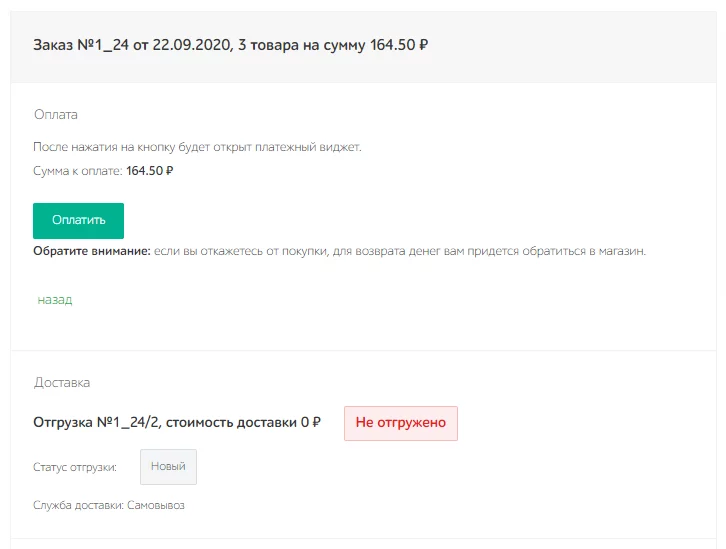Select the Новый shipment status box
Viewport: 726px width, 549px height.
point(168,467)
